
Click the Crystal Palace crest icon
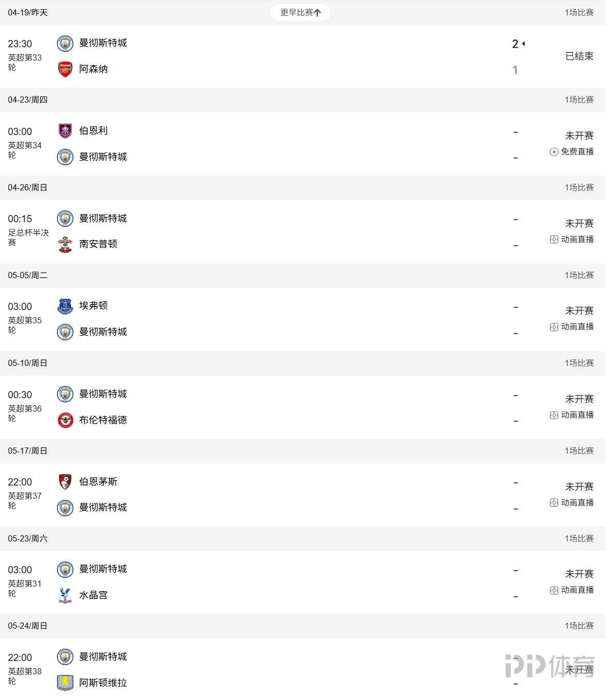[65, 595]
